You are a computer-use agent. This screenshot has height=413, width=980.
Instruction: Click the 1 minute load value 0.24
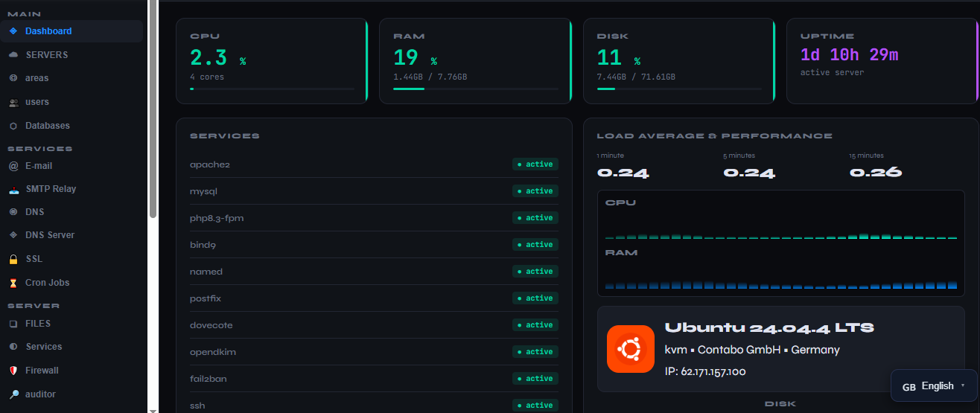coord(623,173)
